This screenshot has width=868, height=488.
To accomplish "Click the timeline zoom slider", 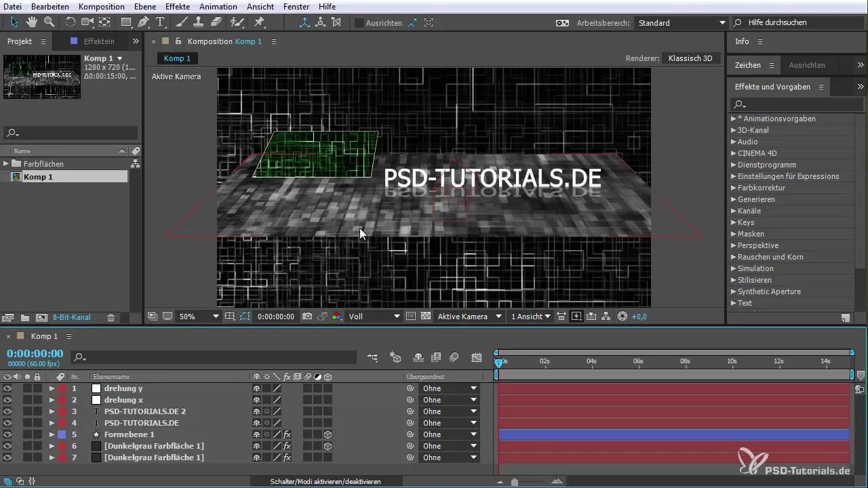I will (x=515, y=482).
